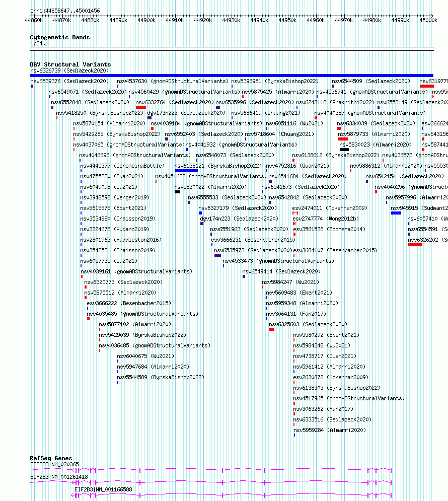The height and width of the screenshot is (501, 448).
Task: Select nsv5544589 (ByrskaBishop2022) label
Action: point(161,377)
